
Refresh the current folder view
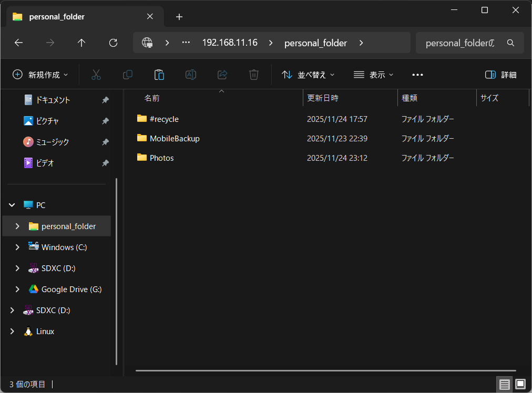tap(113, 43)
